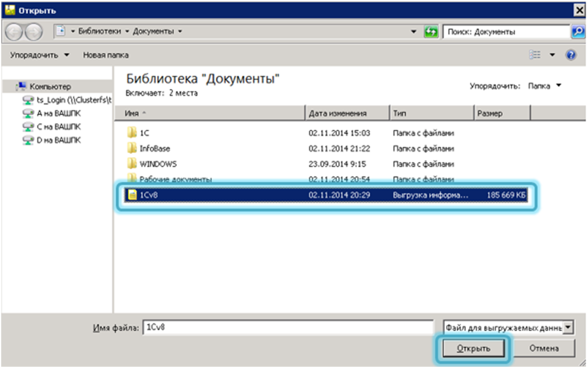Image resolution: width=588 pixels, height=368 pixels.
Task: Select the WINDOWS folder name
Action: [x=158, y=164]
